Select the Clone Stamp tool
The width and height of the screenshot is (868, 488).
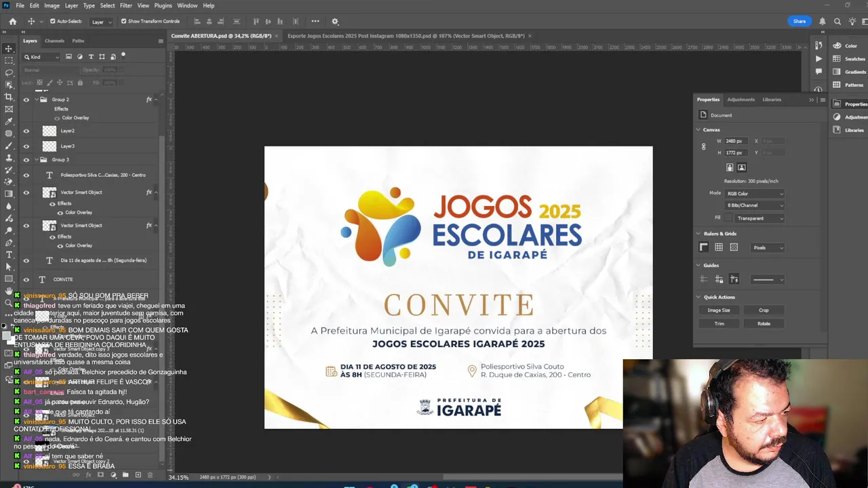(9, 158)
